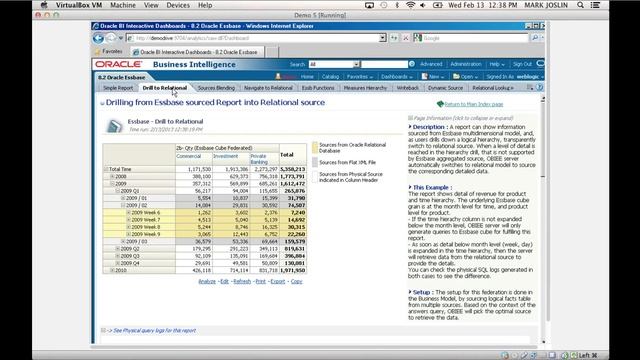This screenshot has width=640, height=360.
Task: Open the View menu in VirtualBox
Action: point(151,5)
